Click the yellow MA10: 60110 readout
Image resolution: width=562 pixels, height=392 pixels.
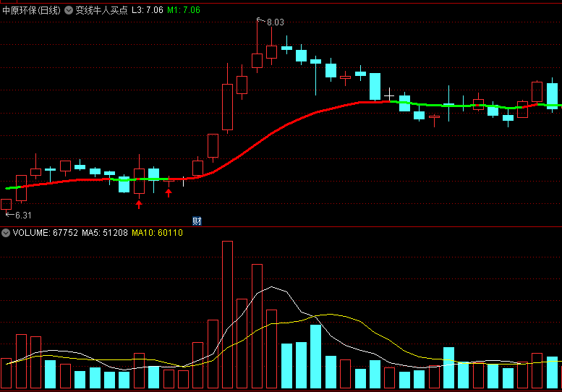[x=158, y=233]
